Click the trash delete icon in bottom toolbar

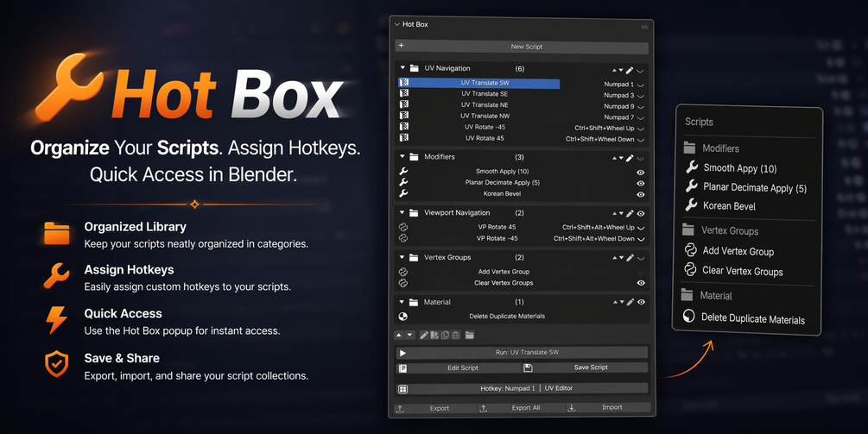pos(455,335)
